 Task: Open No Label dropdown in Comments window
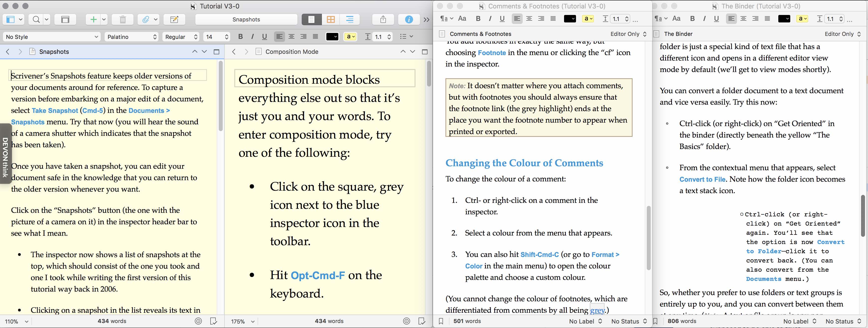coord(585,321)
